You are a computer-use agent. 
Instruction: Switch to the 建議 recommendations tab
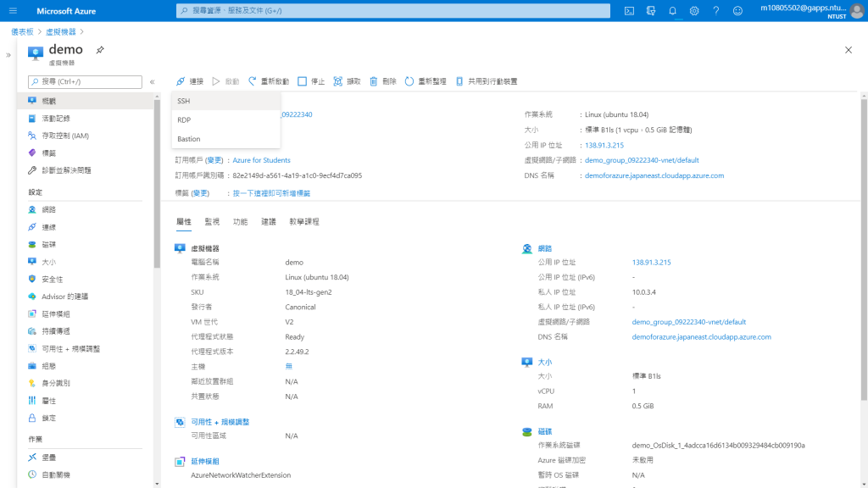point(269,222)
